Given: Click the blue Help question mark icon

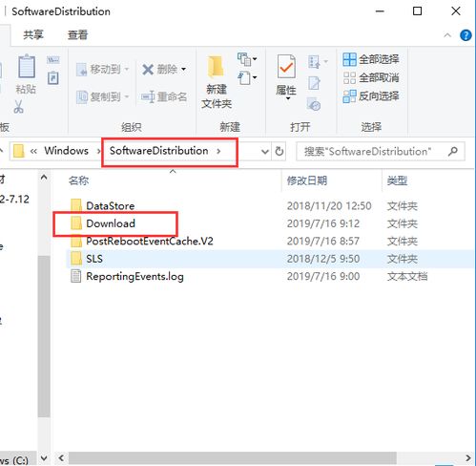Looking at the screenshot, I should point(466,35).
